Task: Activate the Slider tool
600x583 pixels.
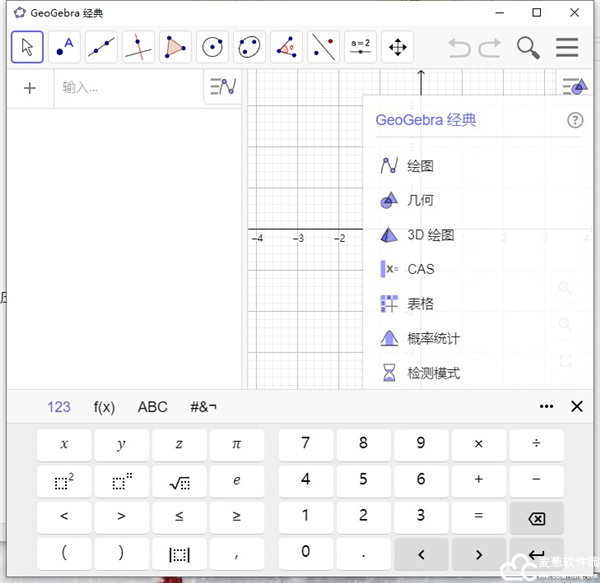Action: 360,46
